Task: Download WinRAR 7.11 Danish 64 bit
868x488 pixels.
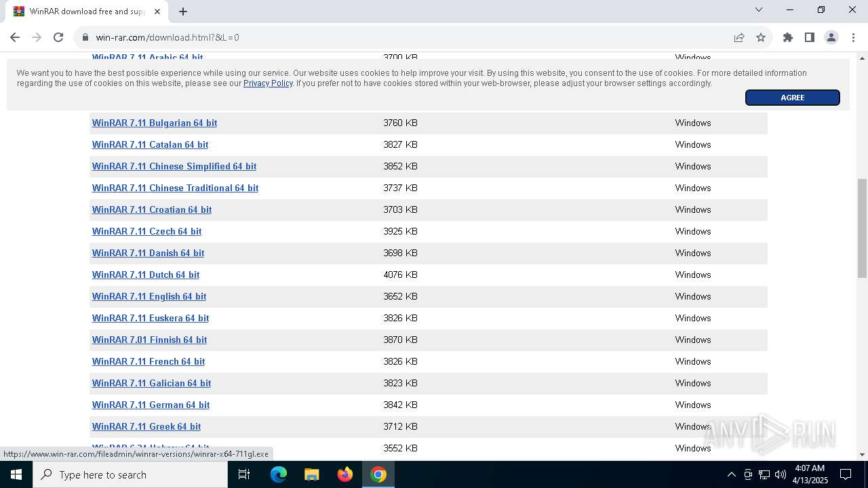Action: [148, 253]
